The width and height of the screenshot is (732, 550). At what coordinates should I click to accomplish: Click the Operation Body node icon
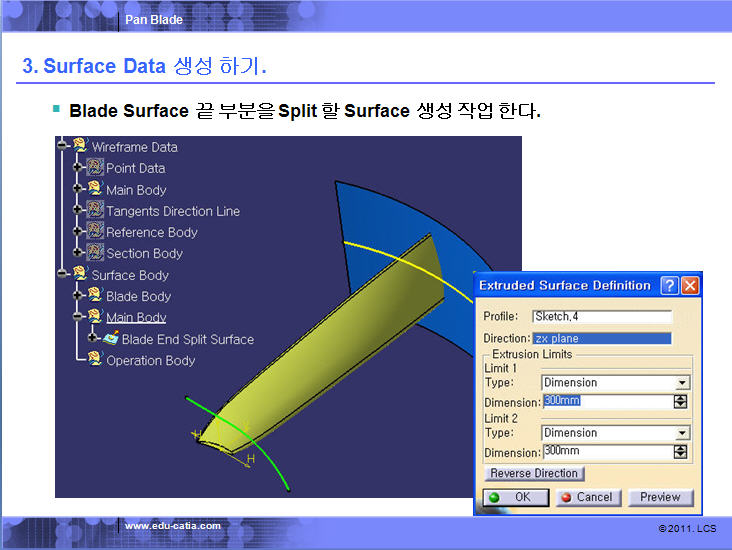point(95,360)
